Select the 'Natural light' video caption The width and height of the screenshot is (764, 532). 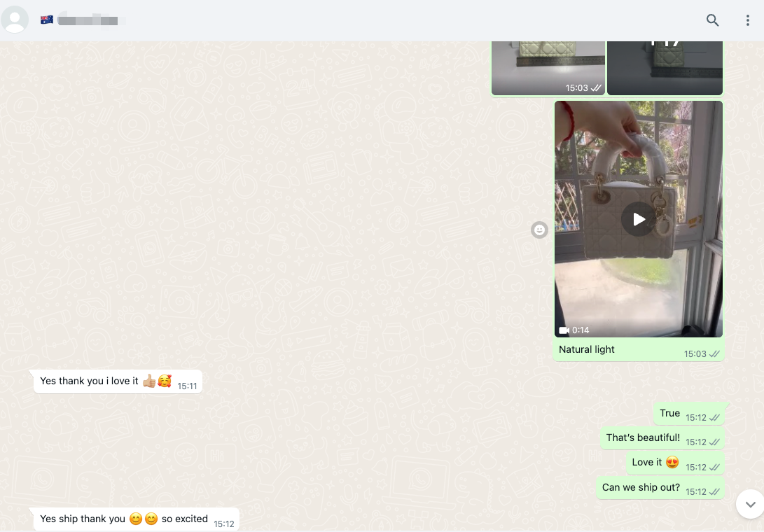[587, 349]
